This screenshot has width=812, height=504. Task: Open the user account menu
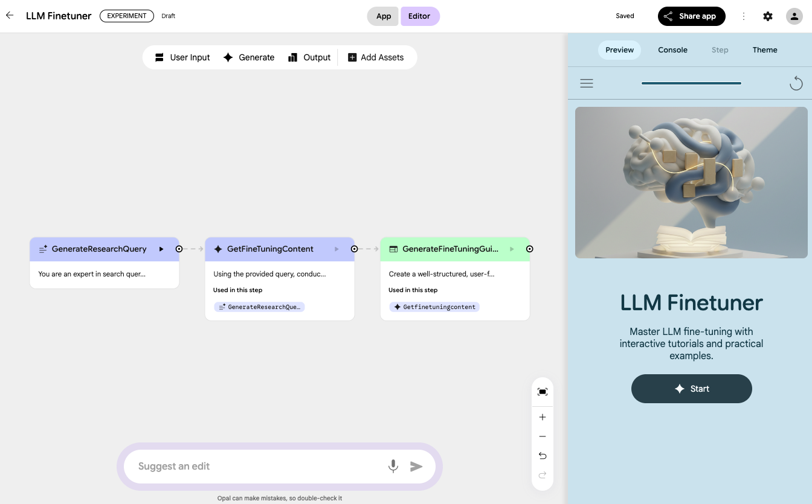(794, 16)
